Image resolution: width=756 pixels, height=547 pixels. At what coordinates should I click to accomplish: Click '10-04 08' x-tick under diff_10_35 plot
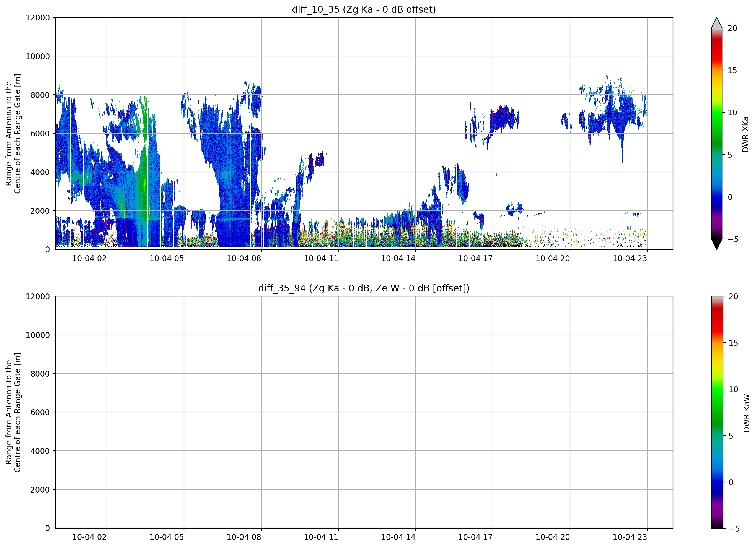click(244, 259)
